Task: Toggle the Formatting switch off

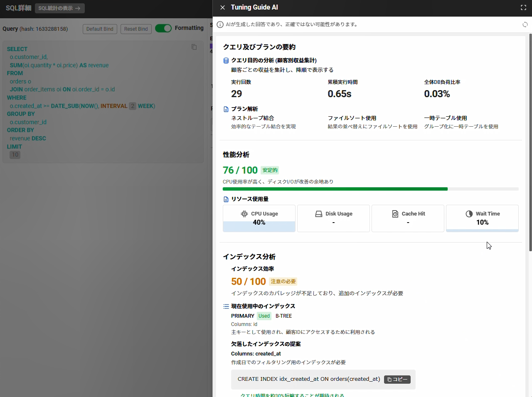Action: 163,28
